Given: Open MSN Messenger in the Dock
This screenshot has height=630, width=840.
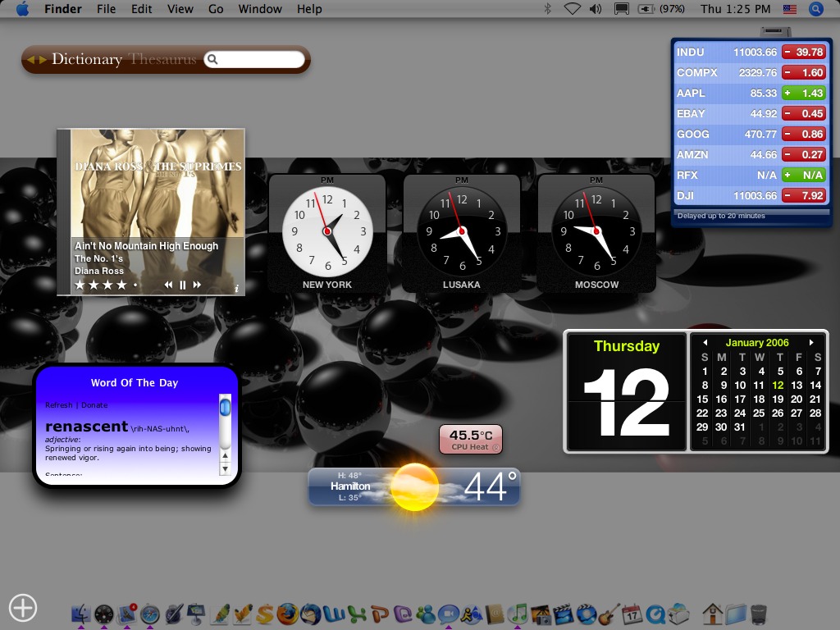Looking at the screenshot, I should 426,614.
